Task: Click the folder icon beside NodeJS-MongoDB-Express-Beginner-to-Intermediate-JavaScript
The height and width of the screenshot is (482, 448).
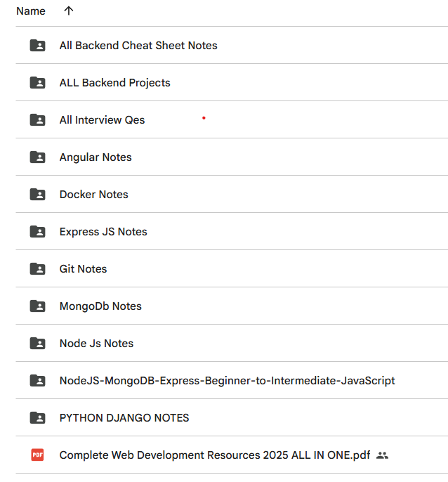Action: pyautogui.click(x=37, y=380)
